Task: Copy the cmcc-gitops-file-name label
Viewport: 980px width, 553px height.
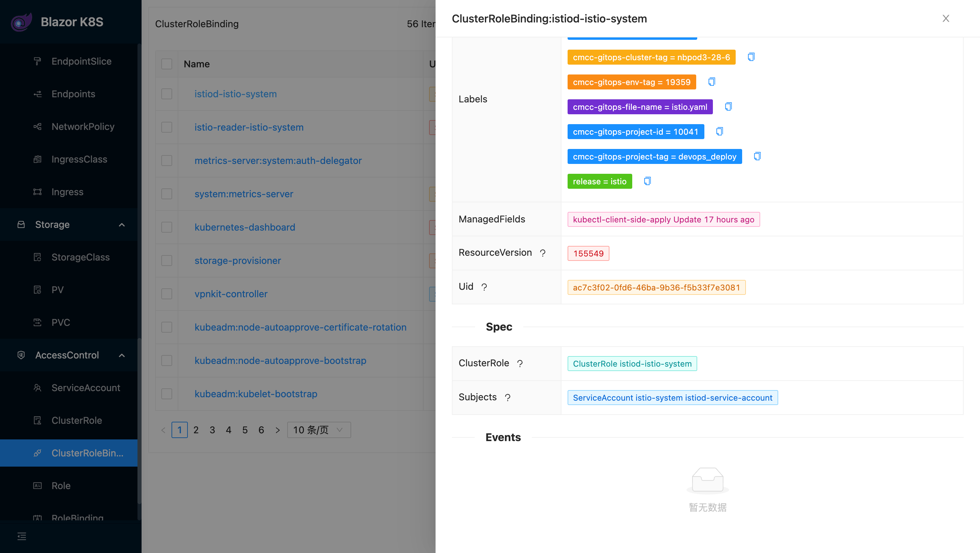Action: (728, 107)
